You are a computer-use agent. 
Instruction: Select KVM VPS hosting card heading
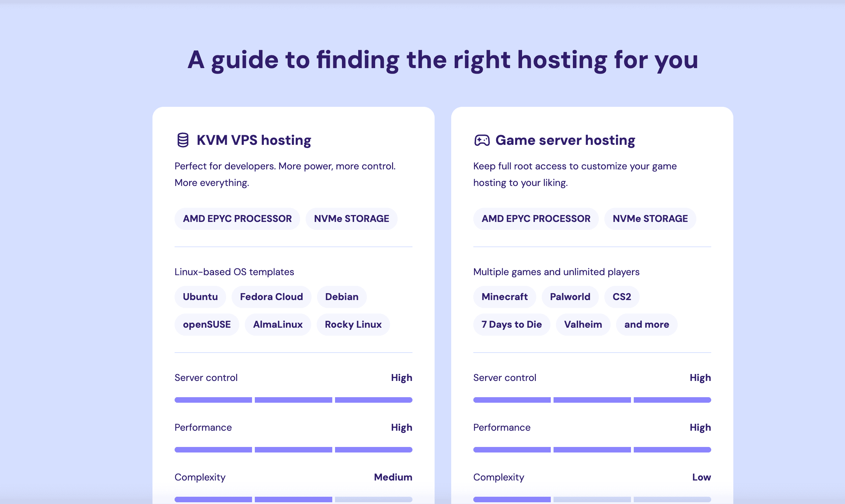pyautogui.click(x=253, y=140)
